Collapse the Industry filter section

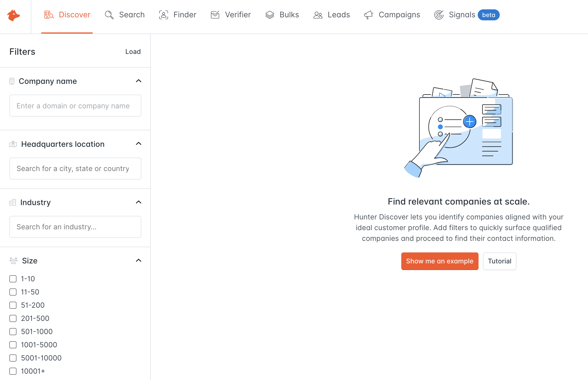coord(139,202)
